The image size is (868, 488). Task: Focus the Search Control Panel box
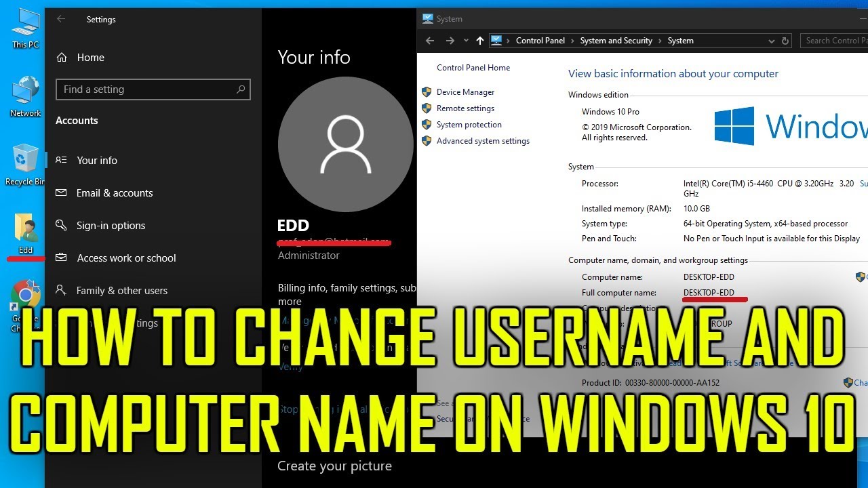tap(834, 41)
